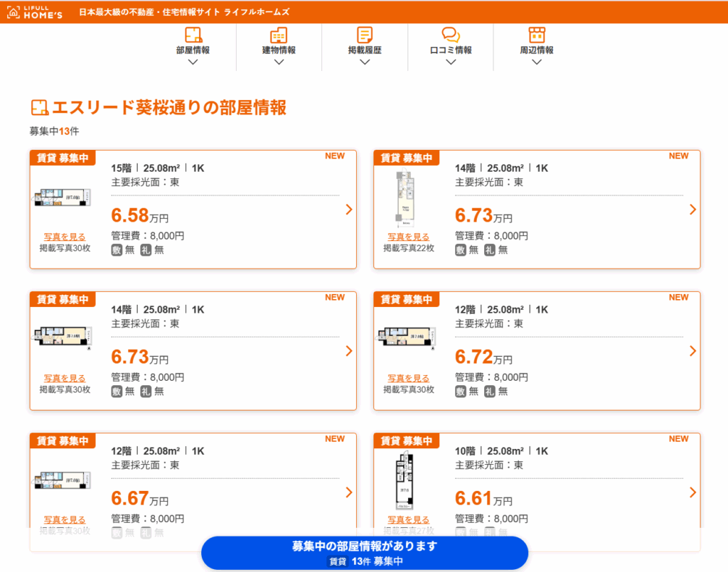Click 掲載写真22枚 photo count text
Screen dimensions: 728x572
409,248
